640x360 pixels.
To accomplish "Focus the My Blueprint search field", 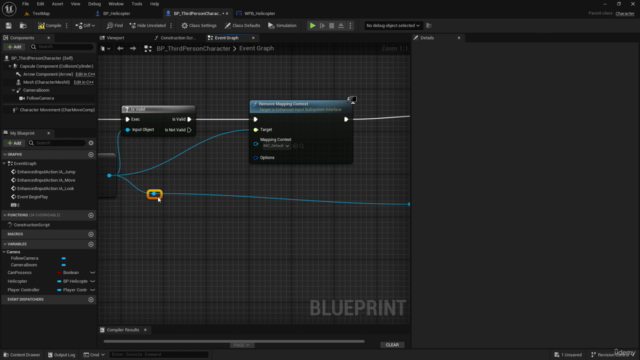I will 57,143.
